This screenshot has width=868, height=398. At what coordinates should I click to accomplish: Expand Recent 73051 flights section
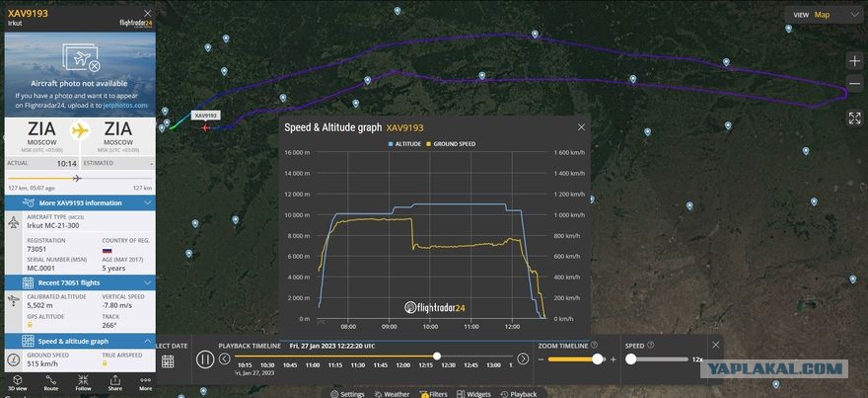point(80,282)
